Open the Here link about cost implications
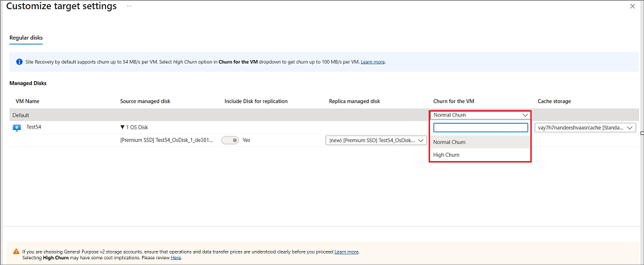Image resolution: width=644 pixels, height=265 pixels. point(176,258)
